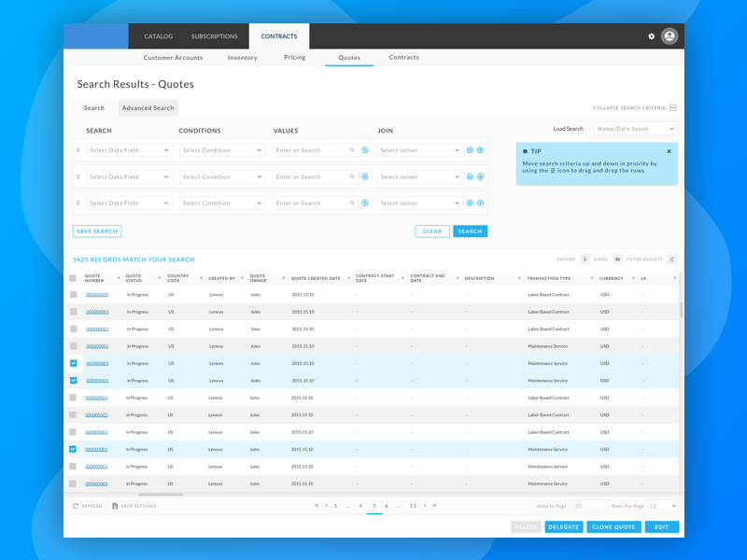Check the select-all checkbox in table header
The height and width of the screenshot is (560, 747).
click(75, 277)
